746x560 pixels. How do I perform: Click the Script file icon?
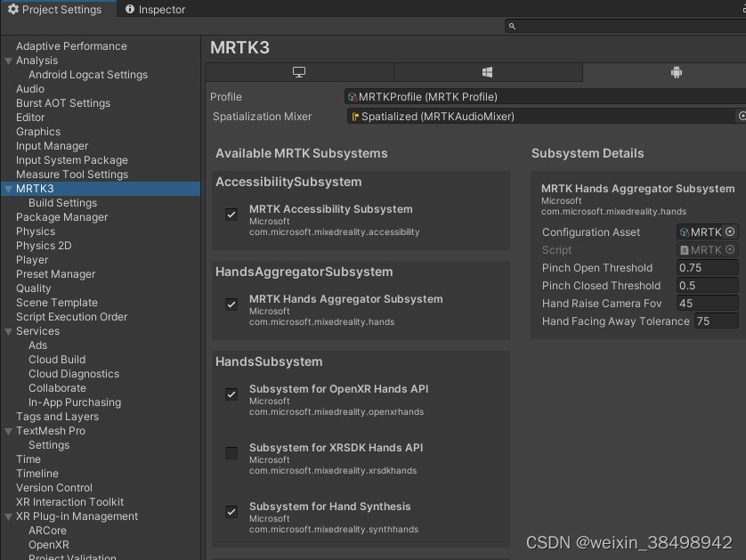coord(685,250)
